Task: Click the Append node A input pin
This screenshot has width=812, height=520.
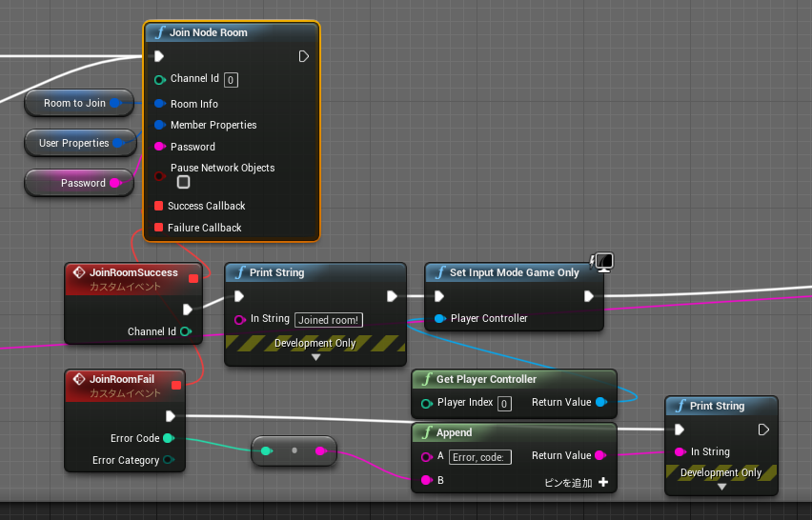Action: (x=426, y=457)
